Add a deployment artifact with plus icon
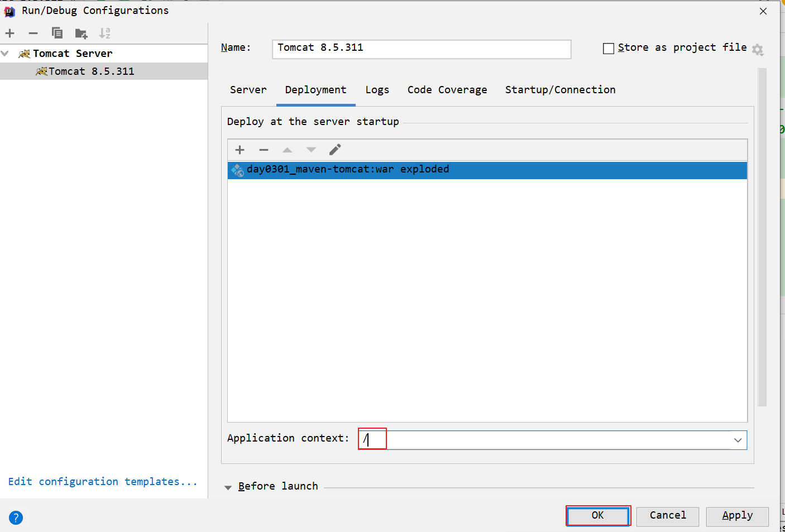The height and width of the screenshot is (532, 785). pos(240,150)
